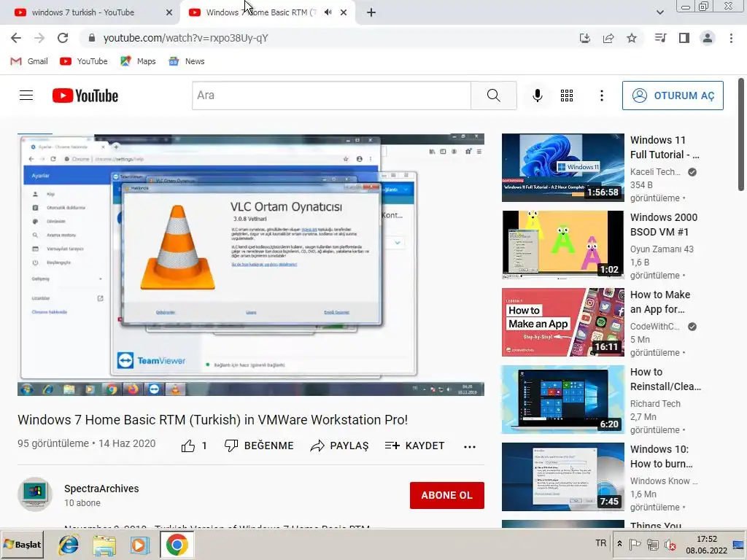The width and height of the screenshot is (747, 560).
Task: Click the SpectraArchives channel avatar
Action: coord(35,494)
